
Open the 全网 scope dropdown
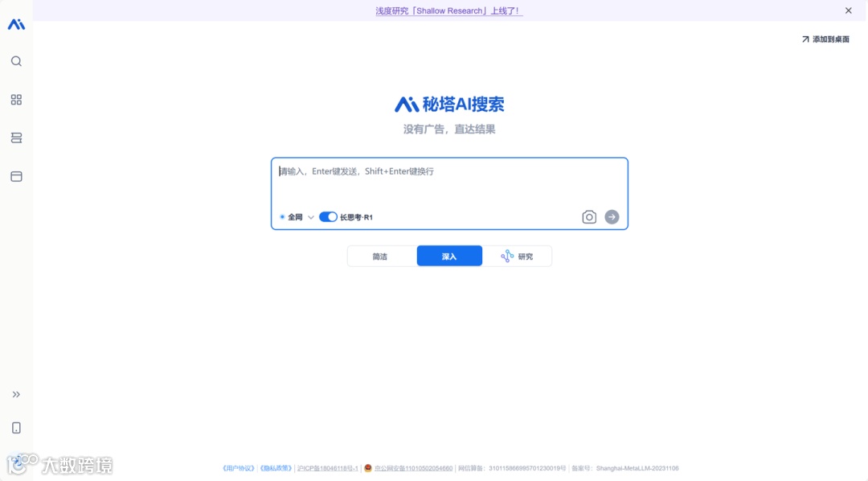pyautogui.click(x=297, y=217)
